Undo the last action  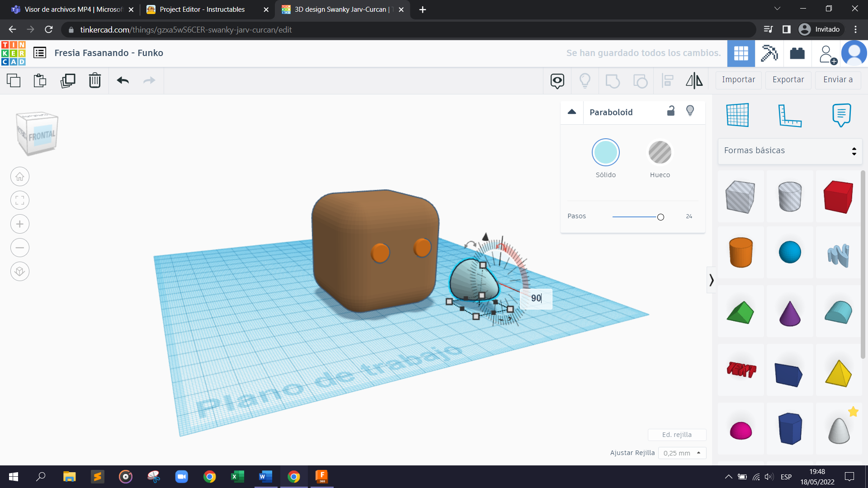click(123, 80)
